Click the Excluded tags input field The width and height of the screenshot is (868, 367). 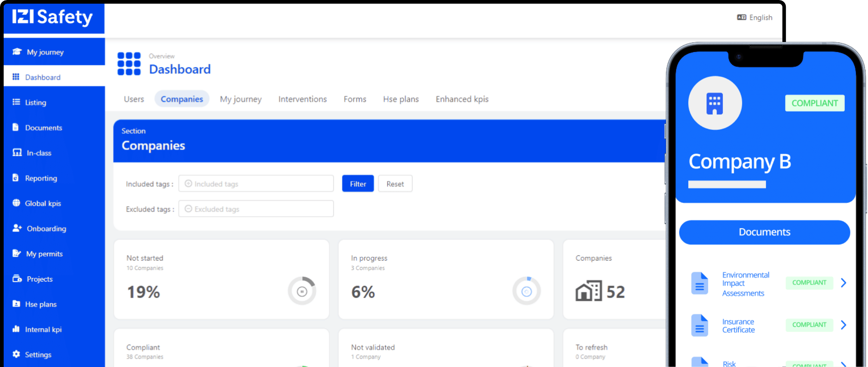(256, 209)
